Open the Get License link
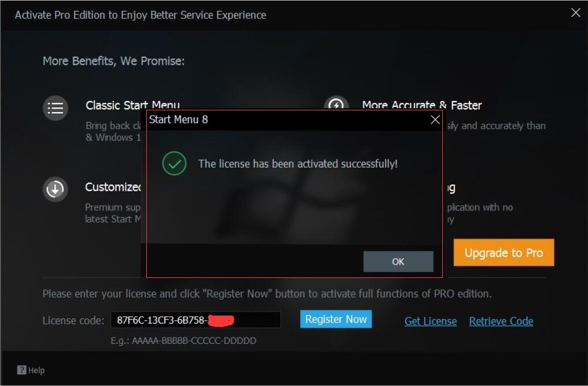 tap(431, 321)
